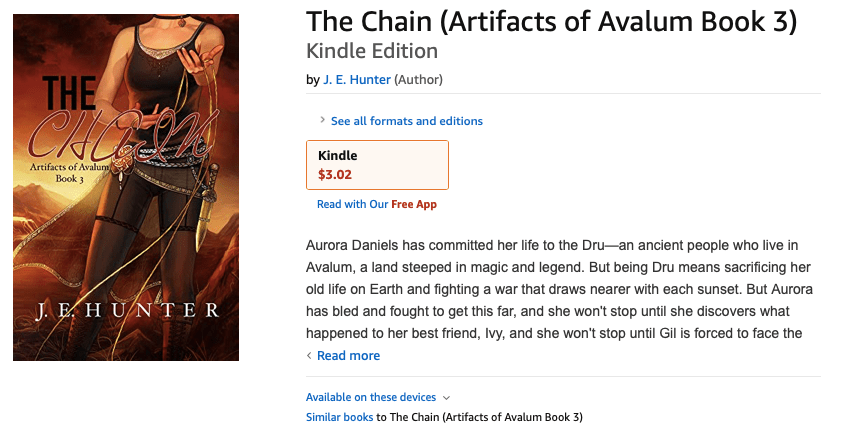Open J. E. Hunter author page link
Image resolution: width=856 pixels, height=437 pixels.
pyautogui.click(x=356, y=79)
